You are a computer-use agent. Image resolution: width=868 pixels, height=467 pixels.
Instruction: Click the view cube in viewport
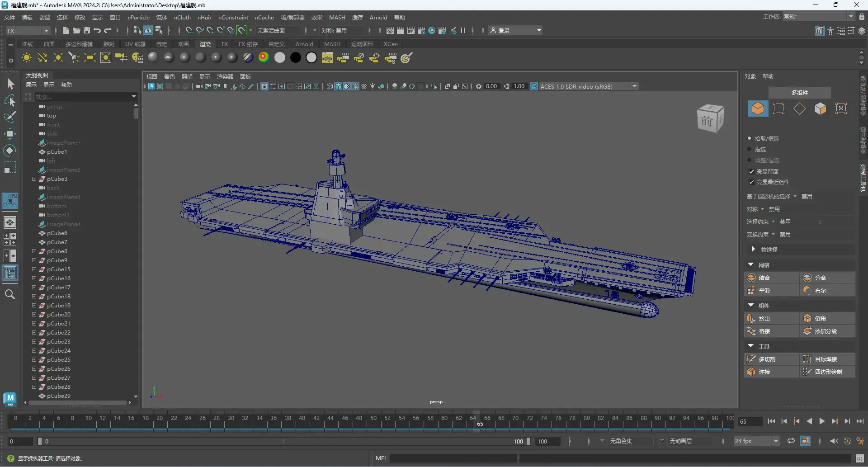tap(710, 118)
